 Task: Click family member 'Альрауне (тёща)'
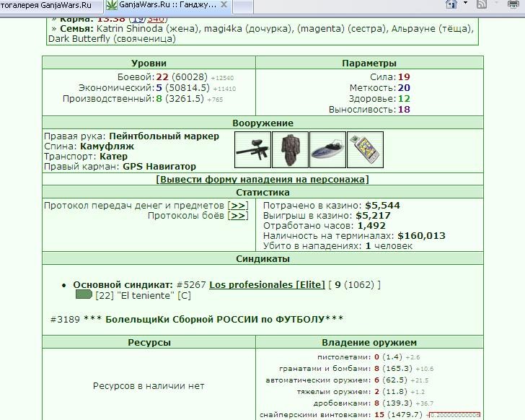(432, 28)
